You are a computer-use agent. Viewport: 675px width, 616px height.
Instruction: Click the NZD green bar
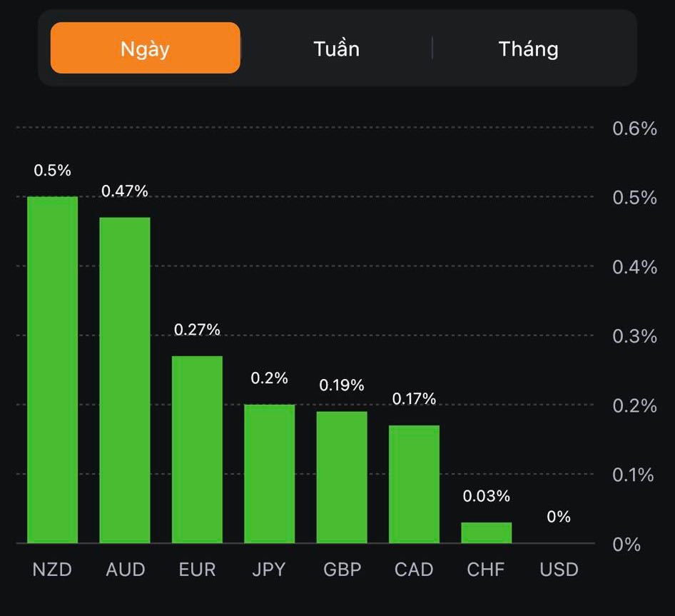tap(53, 370)
